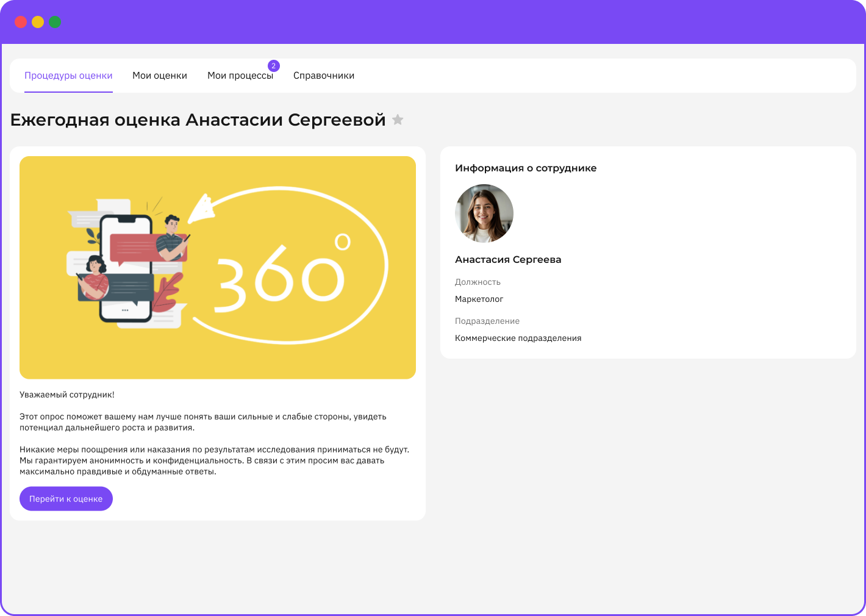Click the page title Ежегодная оценка Анастасии Сергеевой
Viewport: 866px width, 616px height.
(x=198, y=120)
